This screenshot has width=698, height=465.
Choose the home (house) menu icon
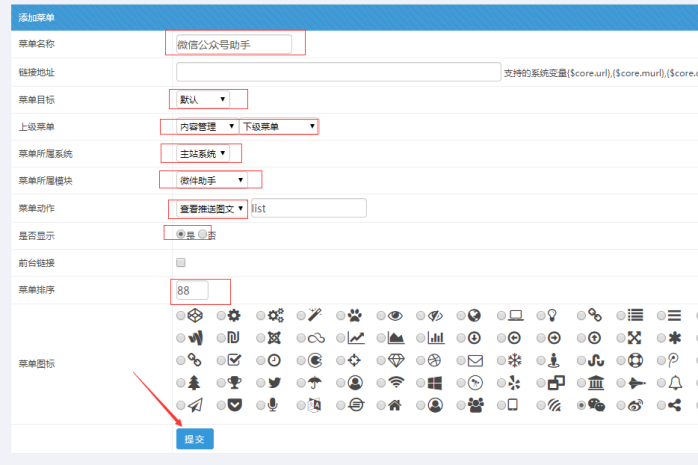click(x=381, y=405)
